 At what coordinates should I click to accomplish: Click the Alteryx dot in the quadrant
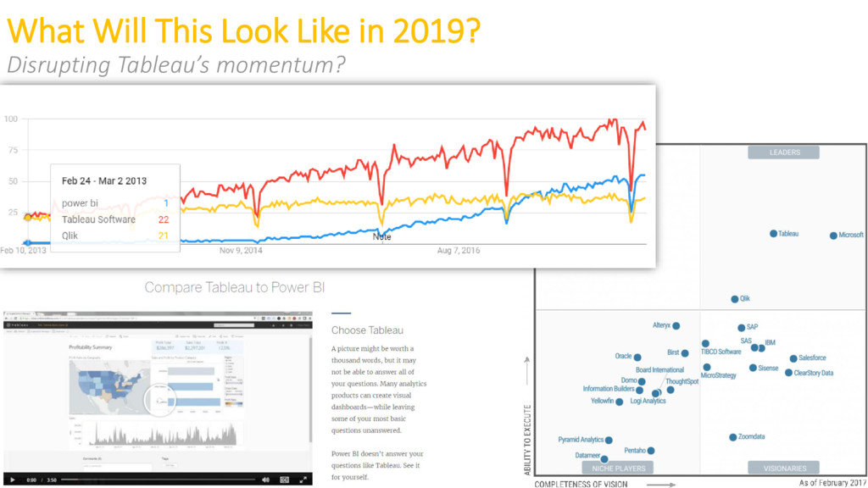pyautogui.click(x=676, y=326)
